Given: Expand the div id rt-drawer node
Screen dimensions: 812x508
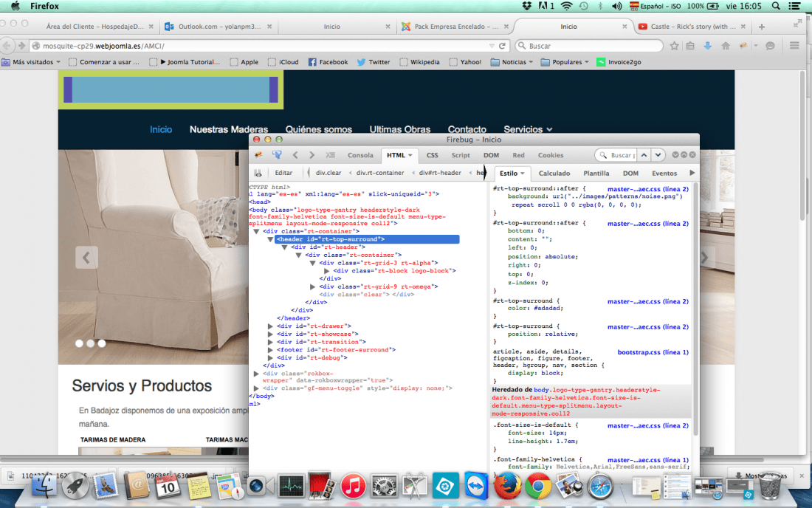Looking at the screenshot, I should point(270,326).
